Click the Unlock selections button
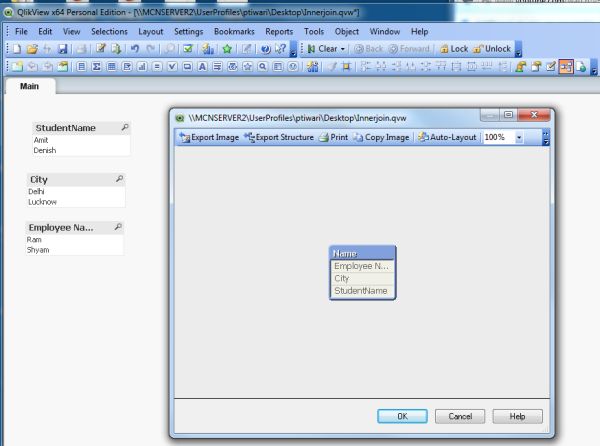Image resolution: width=600 pixels, height=446 pixels. tap(492, 49)
